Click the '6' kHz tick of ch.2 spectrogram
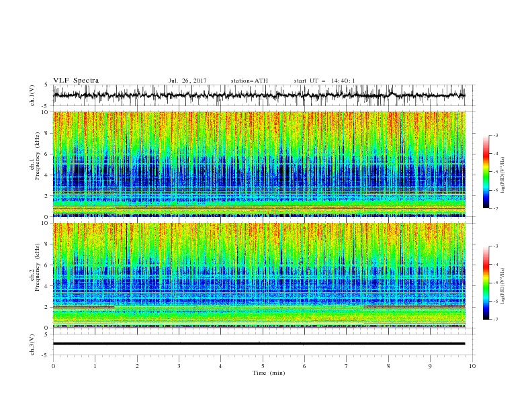 tap(48, 265)
